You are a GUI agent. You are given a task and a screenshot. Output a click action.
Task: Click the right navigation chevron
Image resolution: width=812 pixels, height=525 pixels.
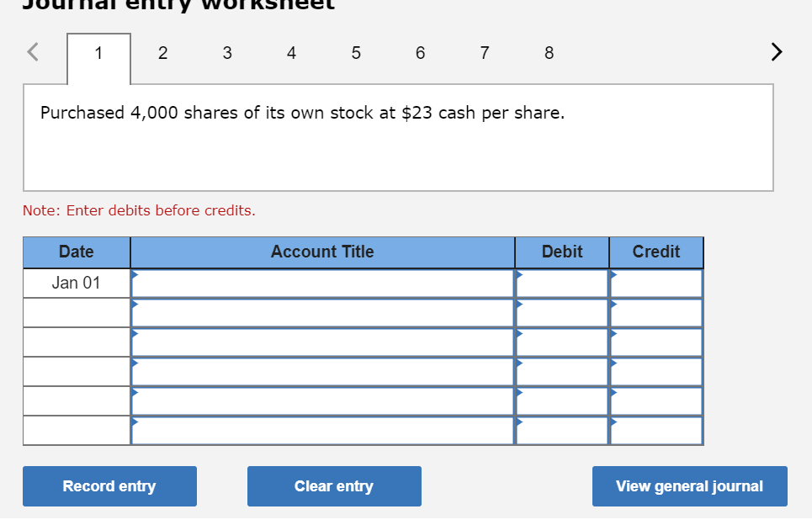tap(776, 51)
